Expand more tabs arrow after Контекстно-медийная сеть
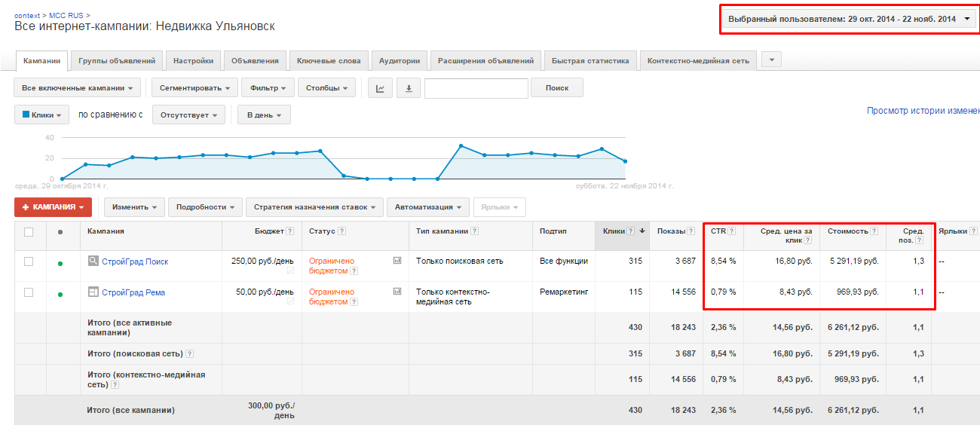This screenshot has height=425, width=980. 771,60
